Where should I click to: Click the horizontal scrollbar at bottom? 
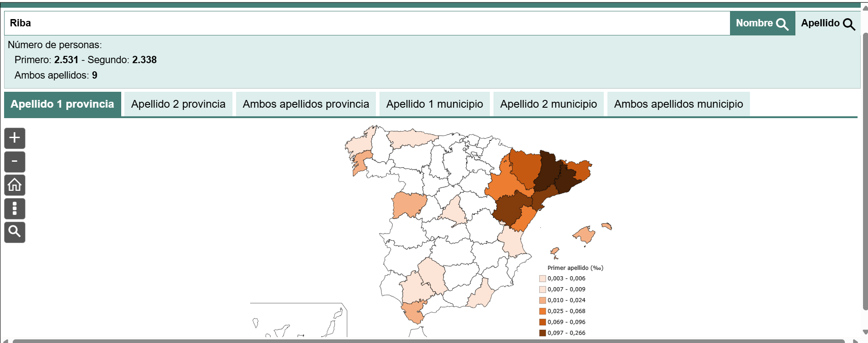pos(429,341)
